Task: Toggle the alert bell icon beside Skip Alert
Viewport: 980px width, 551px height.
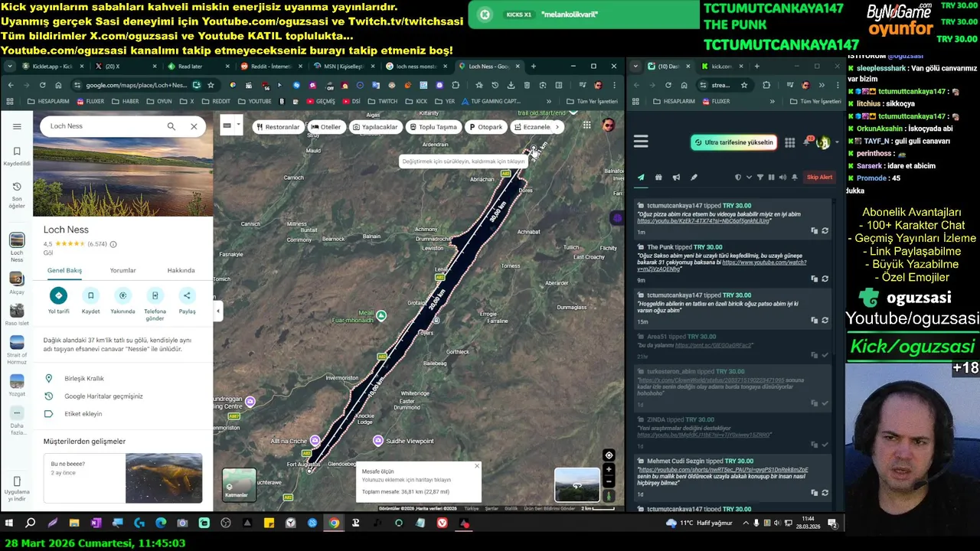Action: click(x=795, y=178)
